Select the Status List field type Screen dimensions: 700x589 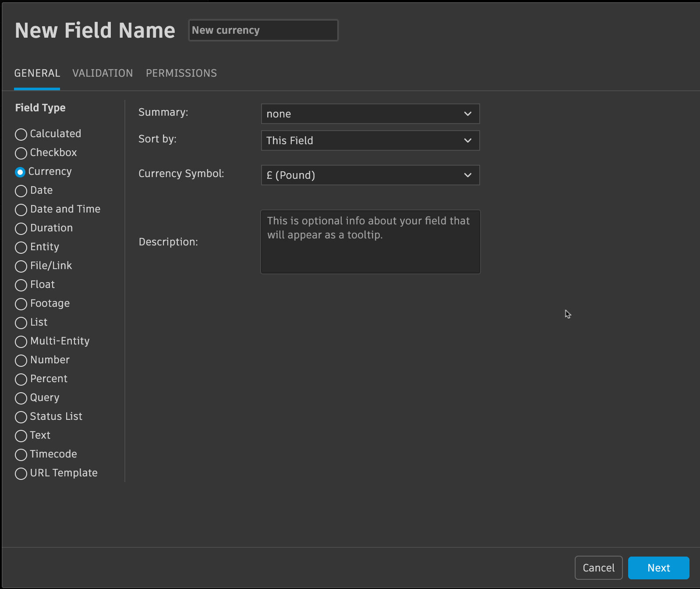pos(21,417)
